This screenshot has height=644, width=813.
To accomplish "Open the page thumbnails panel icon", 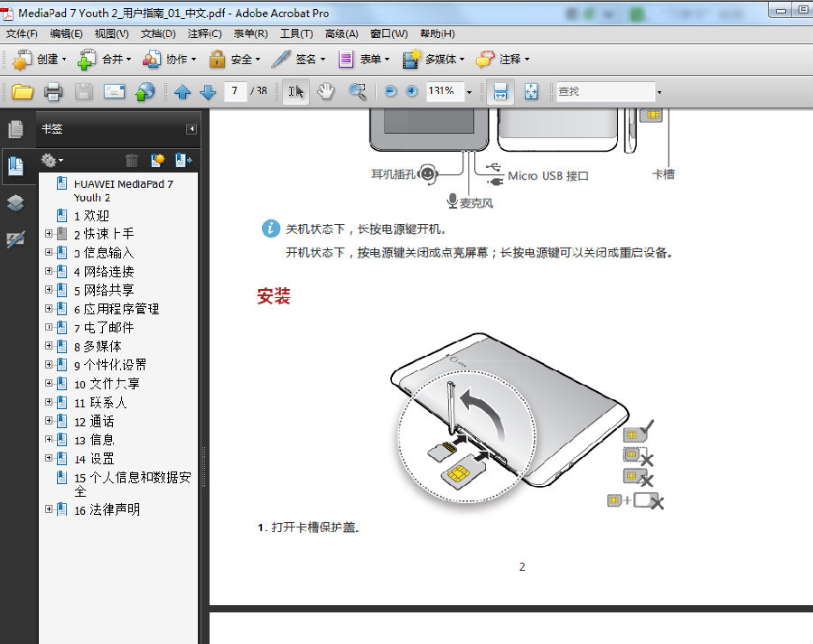I will [16, 129].
